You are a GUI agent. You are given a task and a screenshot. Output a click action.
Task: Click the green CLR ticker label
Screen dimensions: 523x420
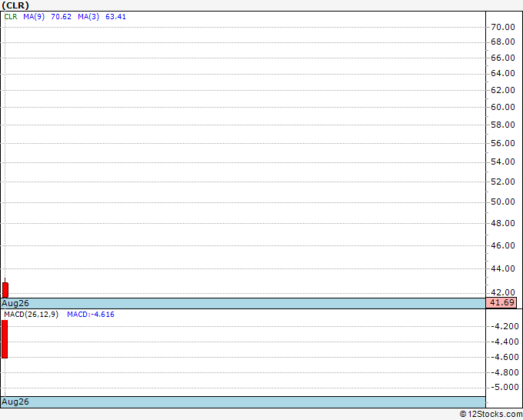[11, 17]
